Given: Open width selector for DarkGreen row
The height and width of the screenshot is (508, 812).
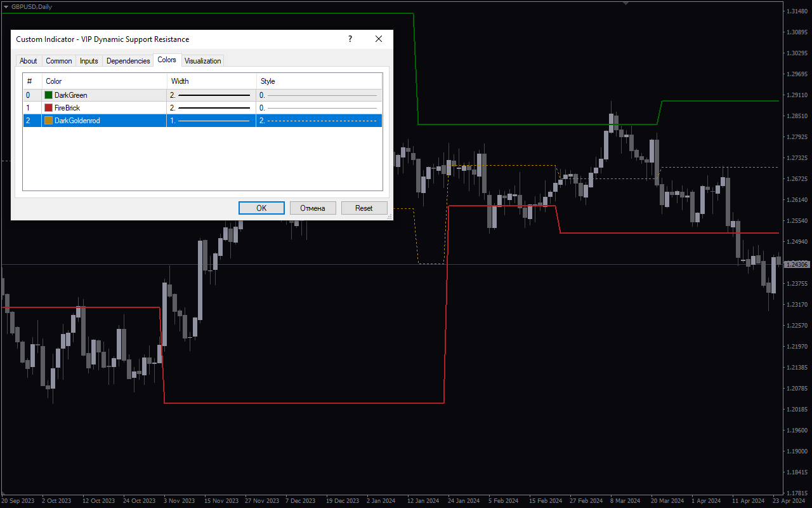Looking at the screenshot, I should (212, 95).
